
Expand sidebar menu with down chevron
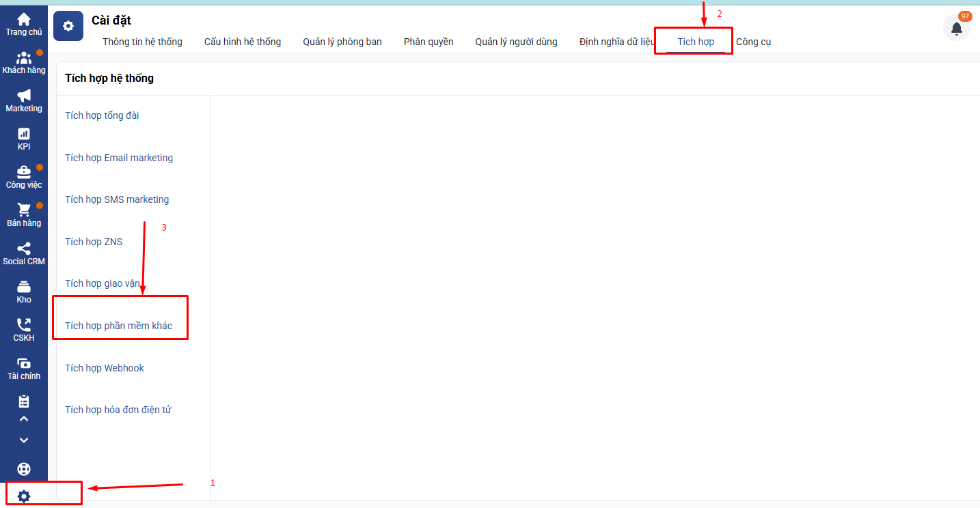(24, 440)
